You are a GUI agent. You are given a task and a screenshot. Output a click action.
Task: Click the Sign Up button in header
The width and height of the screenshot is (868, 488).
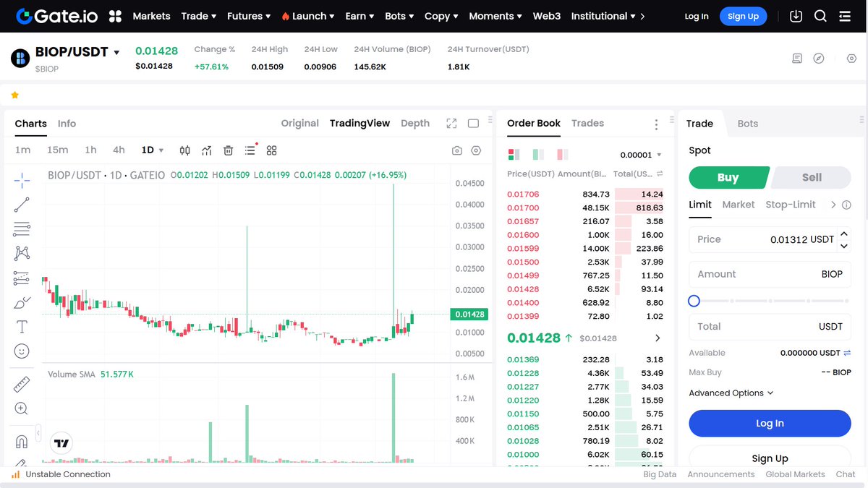(743, 16)
